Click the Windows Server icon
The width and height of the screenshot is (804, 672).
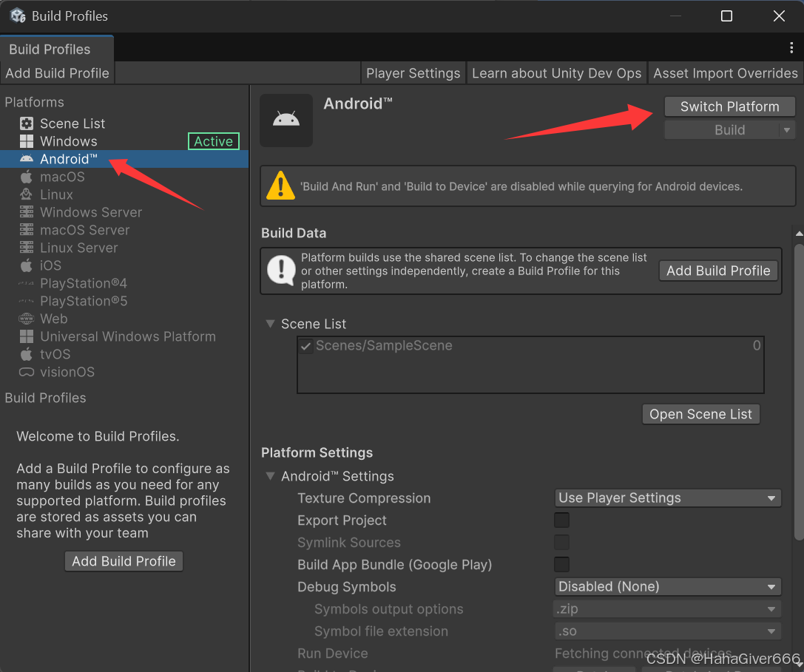click(x=27, y=212)
